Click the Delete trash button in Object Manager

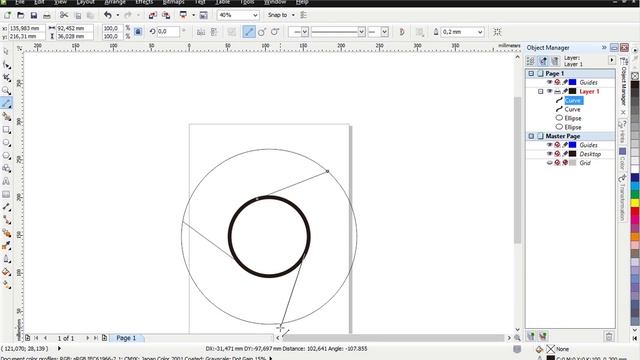609,336
